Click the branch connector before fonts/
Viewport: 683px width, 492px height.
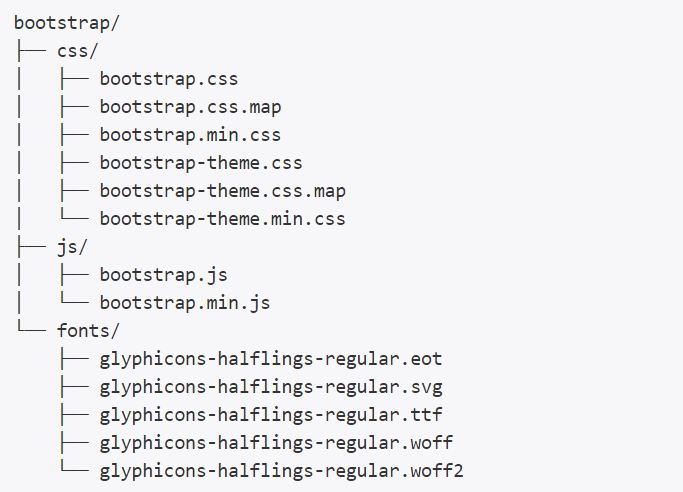click(x=31, y=327)
